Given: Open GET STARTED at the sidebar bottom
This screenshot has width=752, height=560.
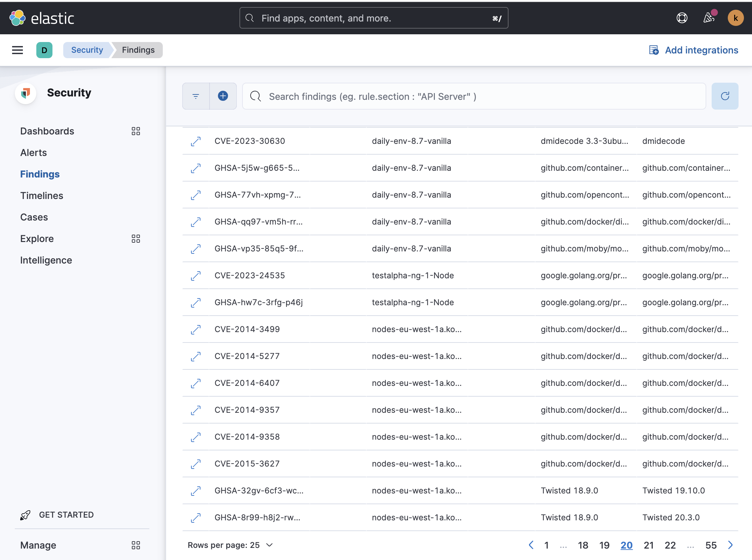Looking at the screenshot, I should pyautogui.click(x=66, y=515).
